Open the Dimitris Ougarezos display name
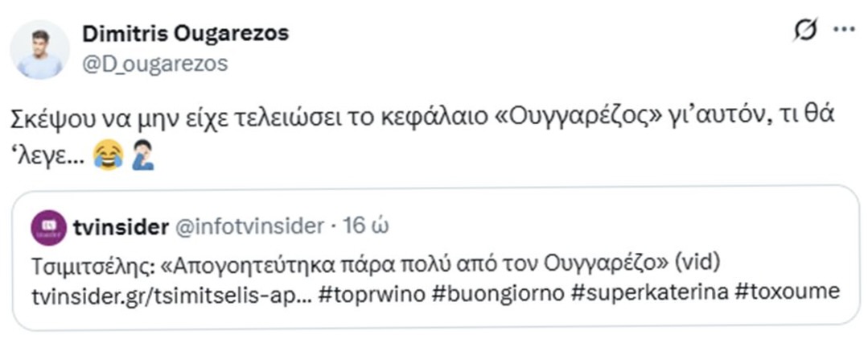Viewport: 868px width, 356px height. tap(185, 33)
